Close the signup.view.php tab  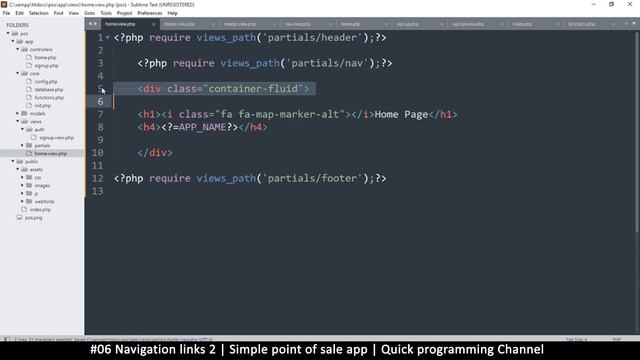tap(502, 24)
